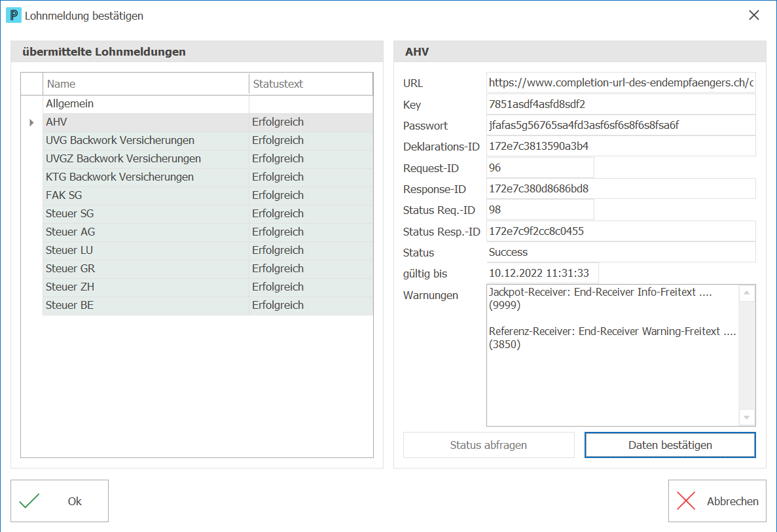Click into the URL field
Image resolution: width=777 pixels, height=532 pixels.
point(621,82)
